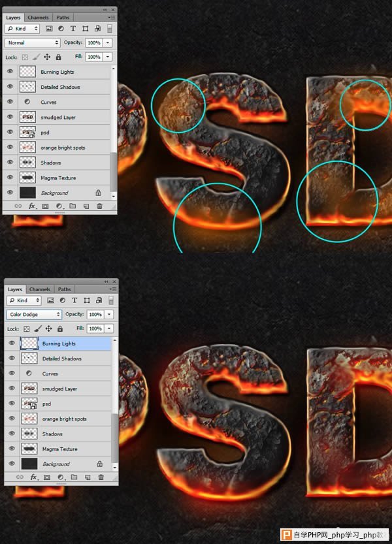Add layer mask in the Normal-mode panel

[46, 206]
